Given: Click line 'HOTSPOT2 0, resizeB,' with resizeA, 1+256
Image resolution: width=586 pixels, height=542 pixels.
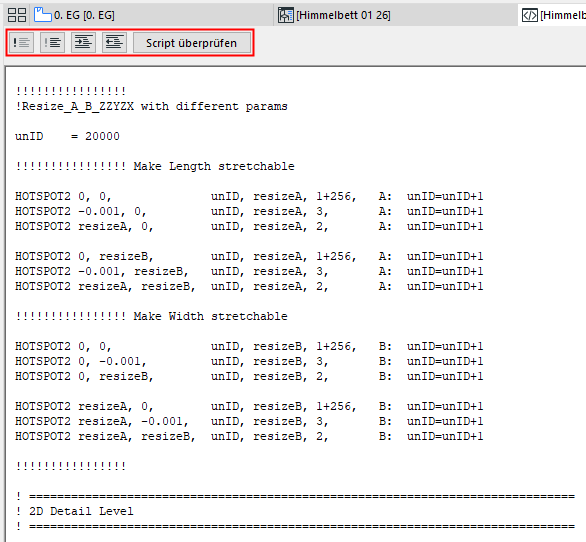Looking at the screenshot, I should click(249, 256).
